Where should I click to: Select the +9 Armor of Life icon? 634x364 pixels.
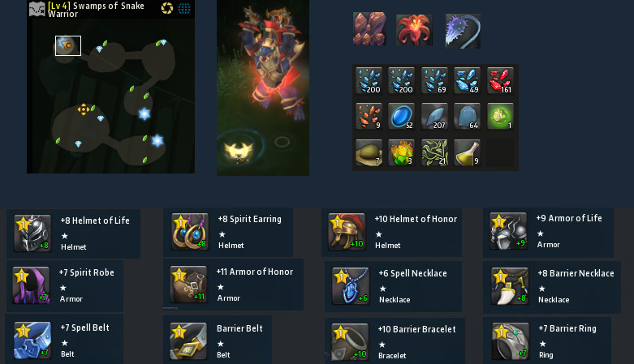[x=508, y=231]
